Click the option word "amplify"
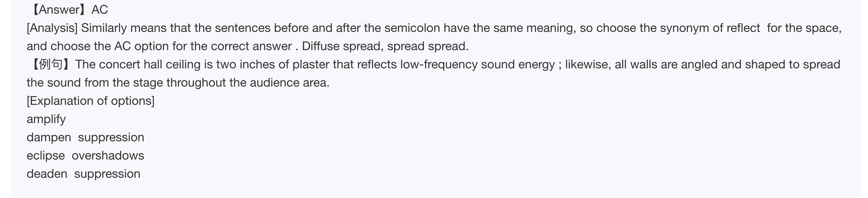Image resolution: width=868 pixels, height=198 pixels. tap(46, 119)
